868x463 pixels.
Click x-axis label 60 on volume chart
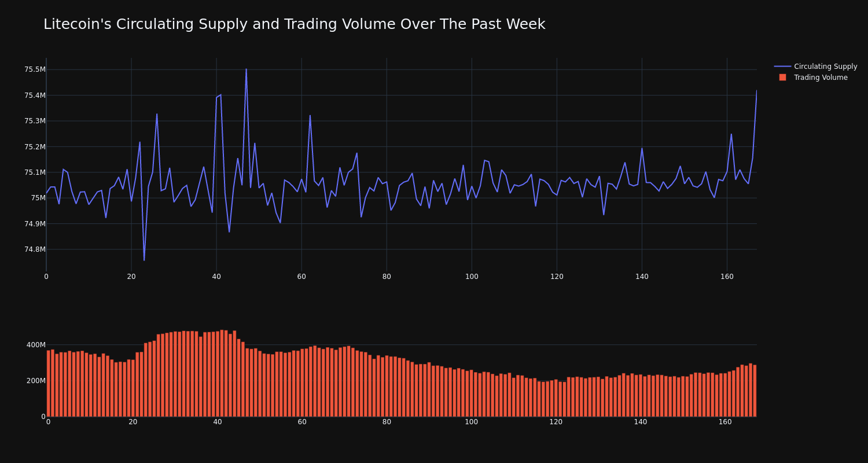click(x=302, y=422)
